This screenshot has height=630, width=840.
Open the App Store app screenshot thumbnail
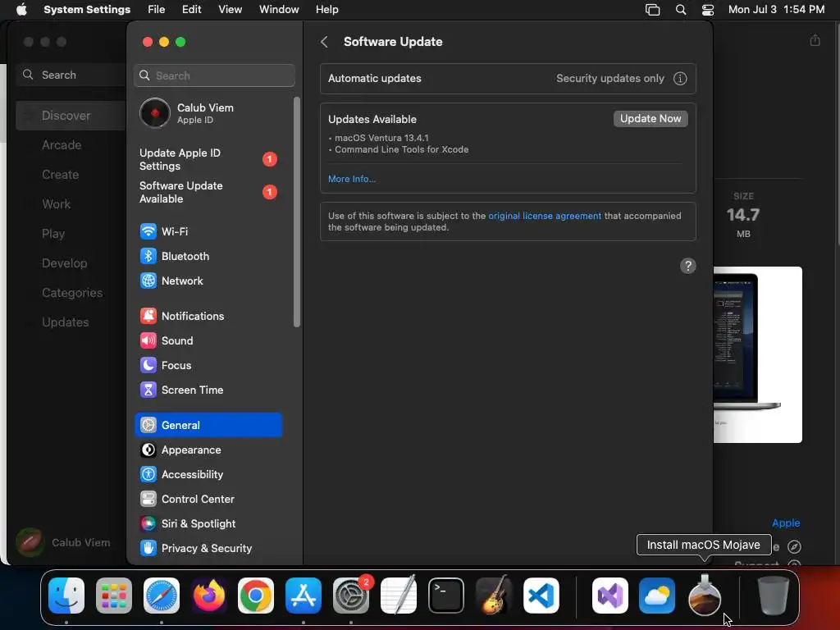(757, 354)
